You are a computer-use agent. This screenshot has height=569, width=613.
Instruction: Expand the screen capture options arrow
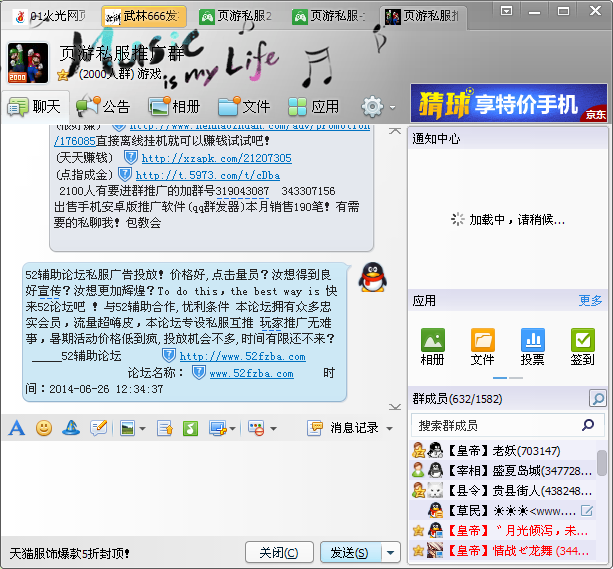point(232,429)
